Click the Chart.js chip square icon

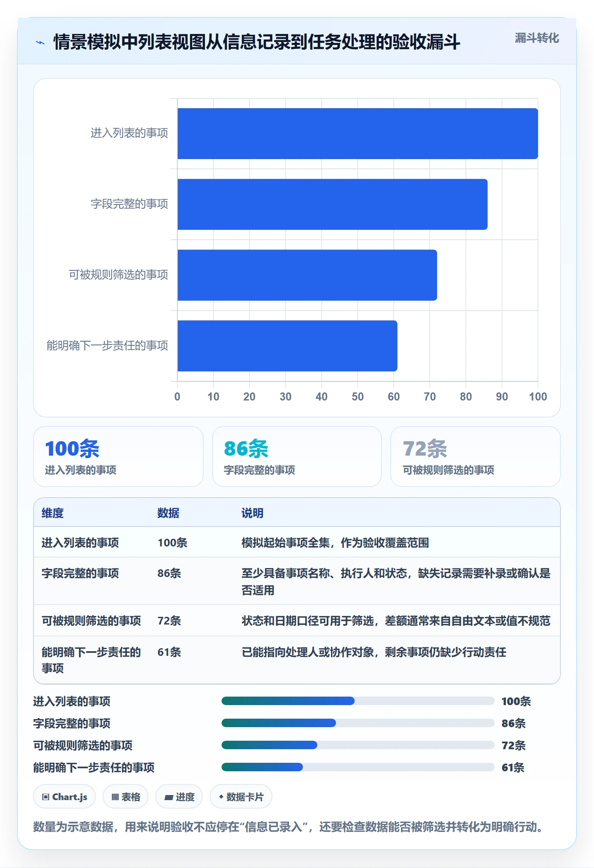pyautogui.click(x=46, y=797)
